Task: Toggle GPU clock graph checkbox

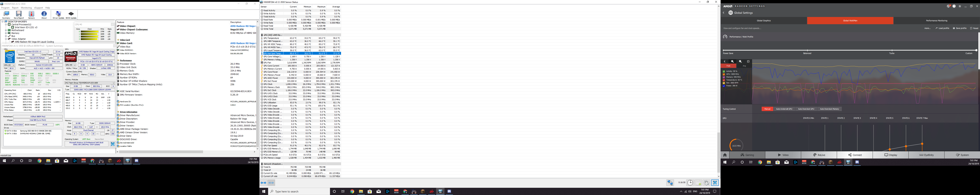Action: pyautogui.click(x=724, y=74)
